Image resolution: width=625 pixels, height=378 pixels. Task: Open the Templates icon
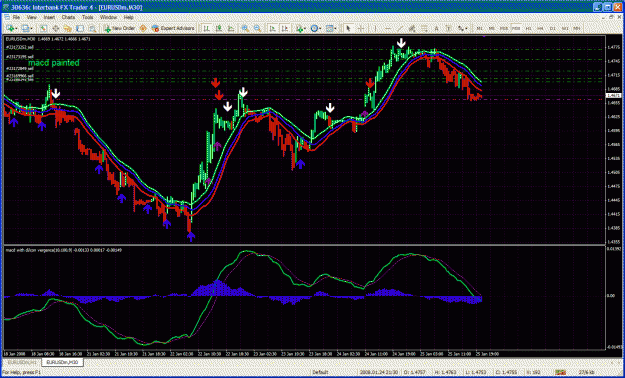tap(329, 28)
